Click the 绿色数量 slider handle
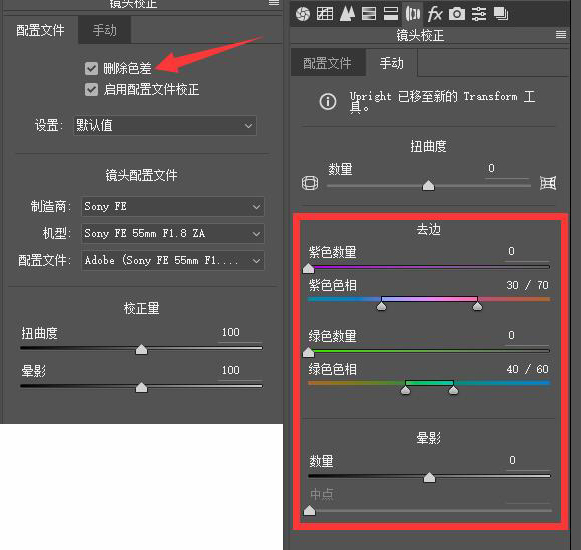 point(308,352)
